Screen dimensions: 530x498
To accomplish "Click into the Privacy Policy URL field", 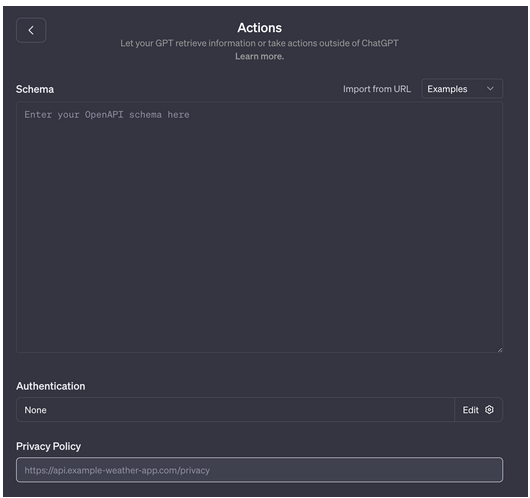I will click(259, 470).
